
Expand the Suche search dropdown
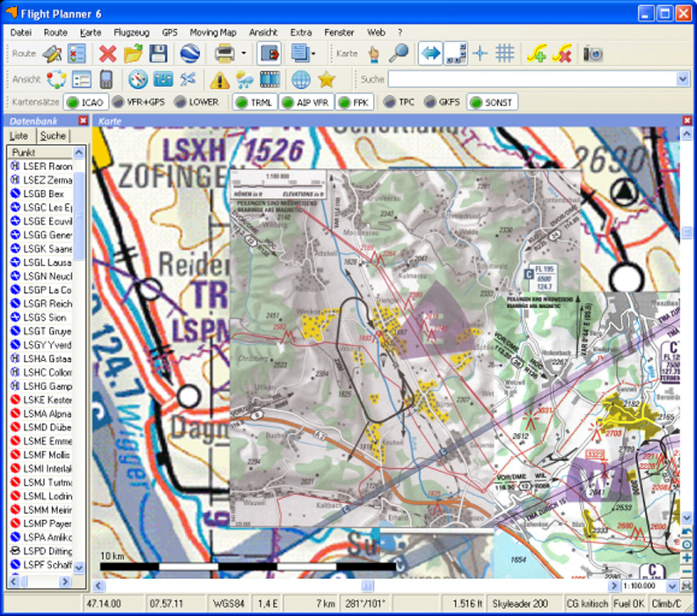683,79
